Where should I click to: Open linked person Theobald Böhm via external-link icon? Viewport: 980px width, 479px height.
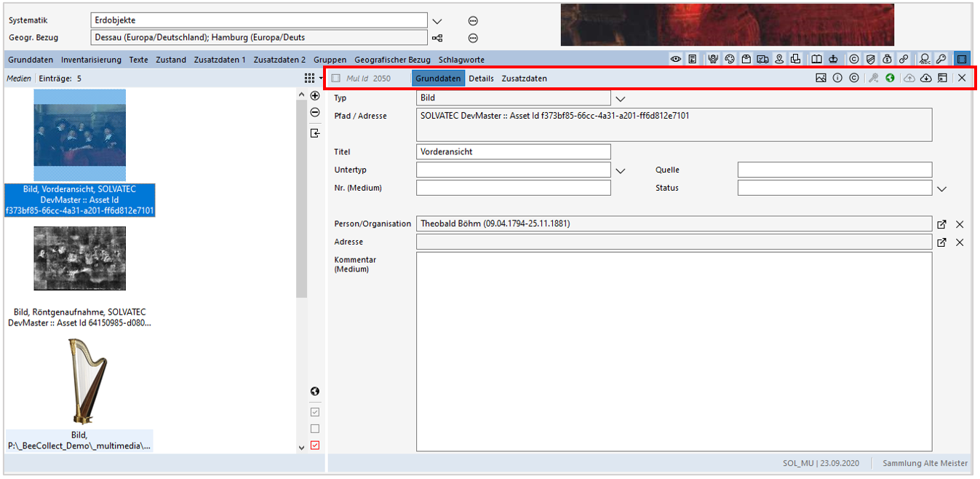(x=942, y=224)
